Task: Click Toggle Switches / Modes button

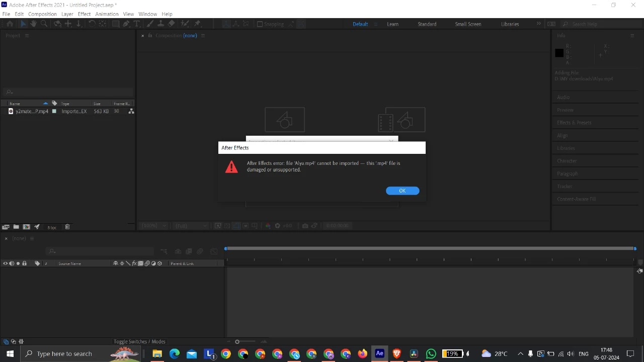Action: (139, 341)
